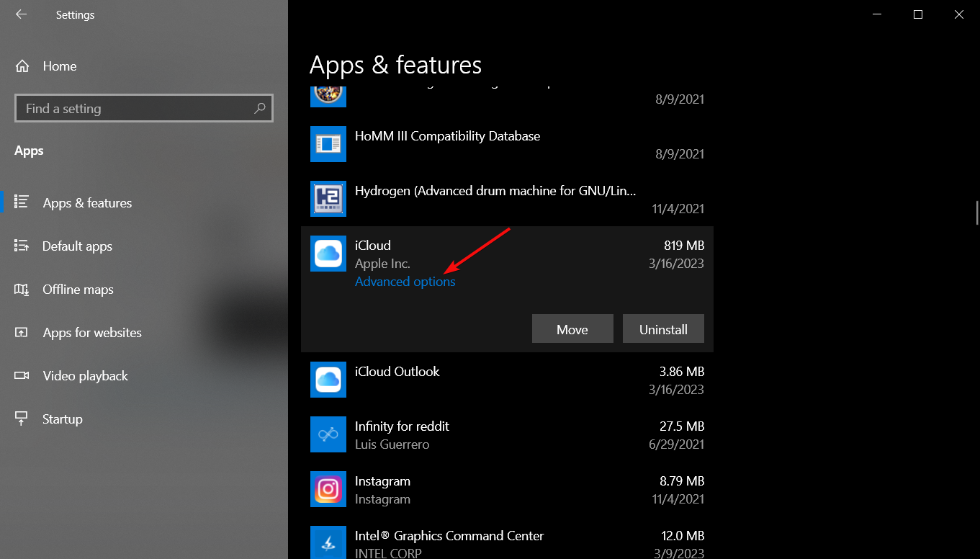This screenshot has width=980, height=559.
Task: Click the Luis Guerrero publisher text
Action: tap(392, 444)
